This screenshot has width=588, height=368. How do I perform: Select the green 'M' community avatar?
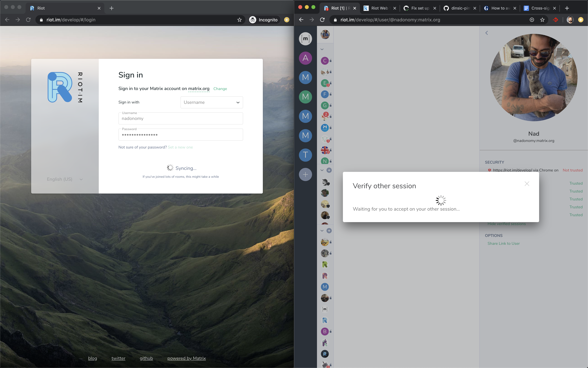(x=305, y=97)
